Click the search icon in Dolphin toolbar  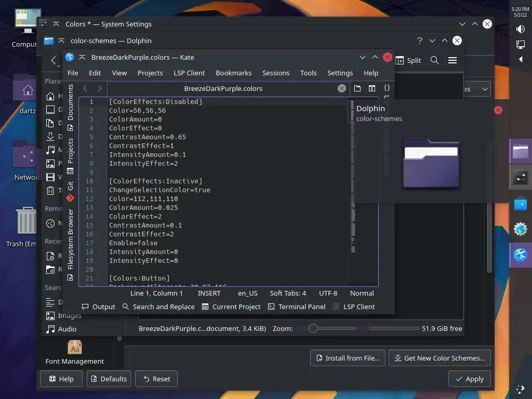435,60
